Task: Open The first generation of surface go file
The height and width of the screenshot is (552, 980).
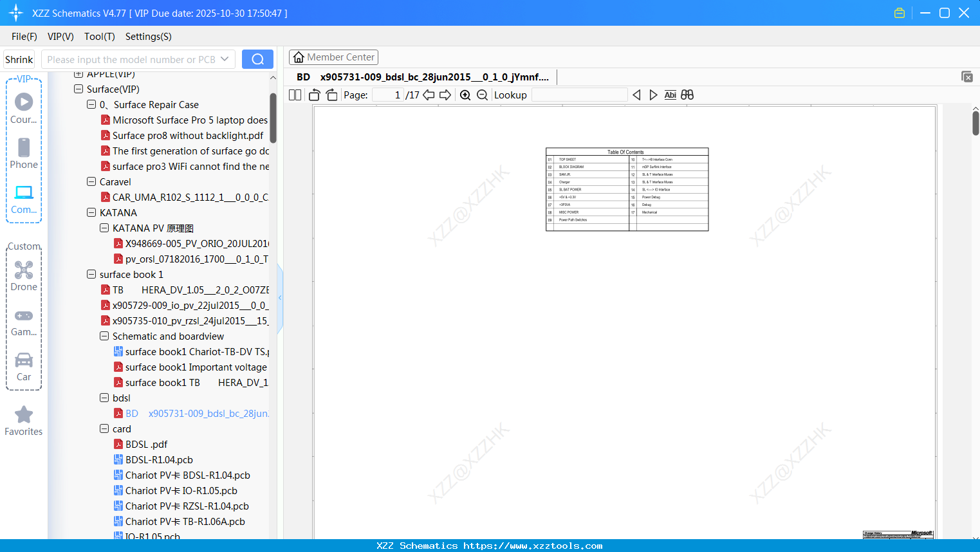Action: (185, 151)
